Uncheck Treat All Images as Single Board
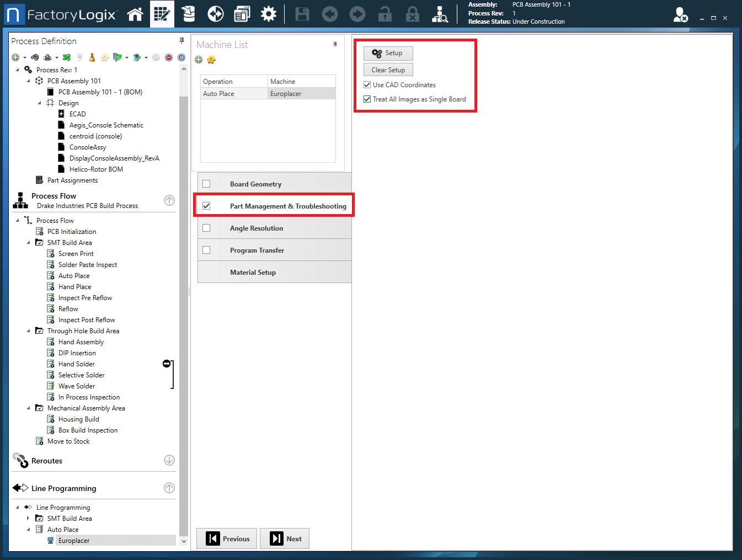Viewport: 742px width, 560px height. [x=367, y=99]
